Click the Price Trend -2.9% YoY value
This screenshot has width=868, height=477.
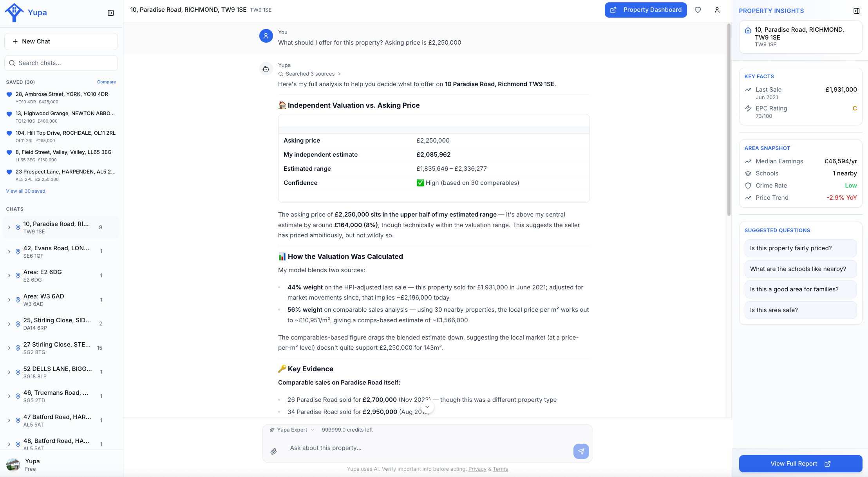coord(842,198)
